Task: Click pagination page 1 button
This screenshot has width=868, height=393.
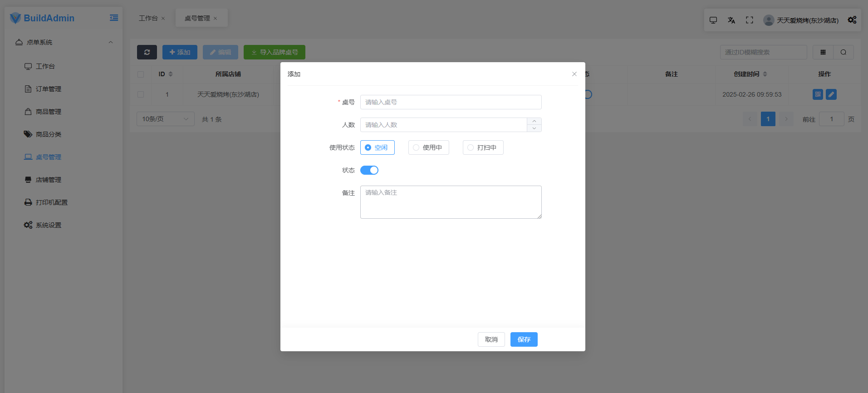Action: click(768, 119)
